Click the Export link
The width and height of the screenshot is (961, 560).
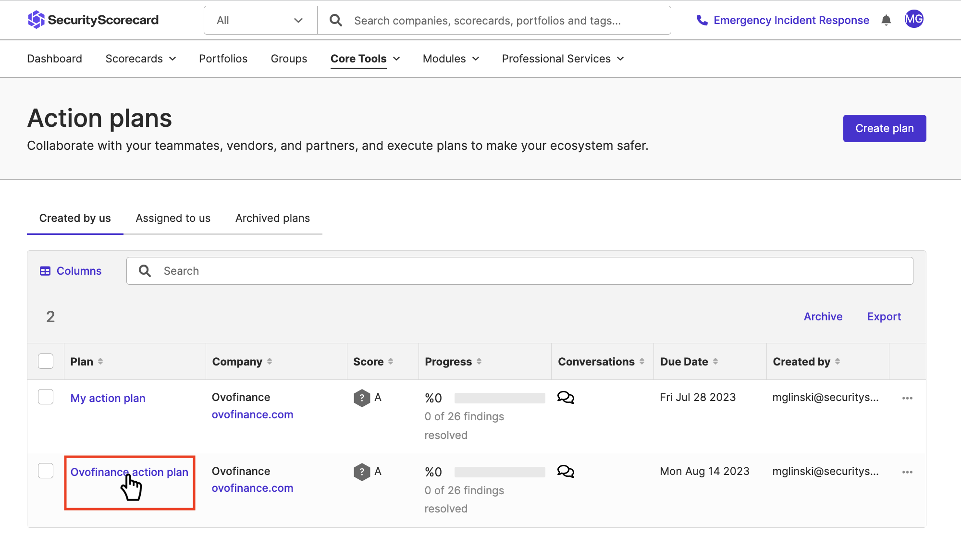click(884, 317)
